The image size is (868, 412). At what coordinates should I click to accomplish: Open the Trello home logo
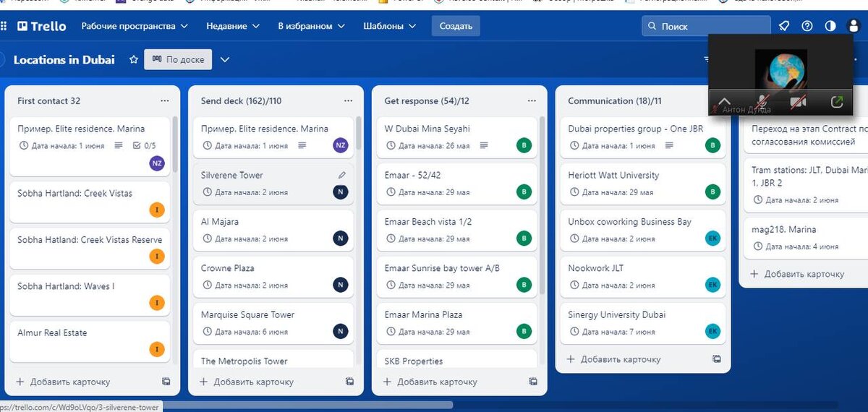point(42,26)
